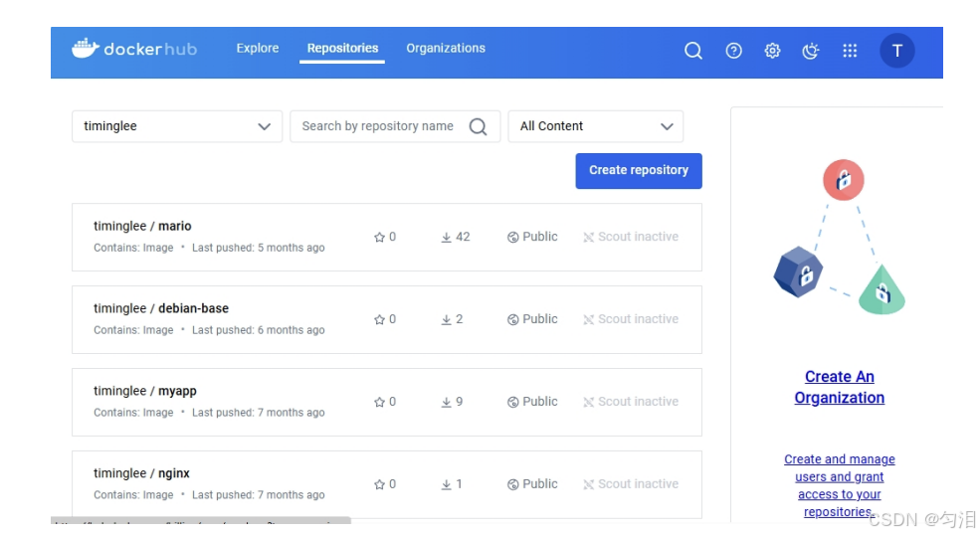Click the Public globe icon for myapp
This screenshot has width=980, height=537.
[x=513, y=402]
